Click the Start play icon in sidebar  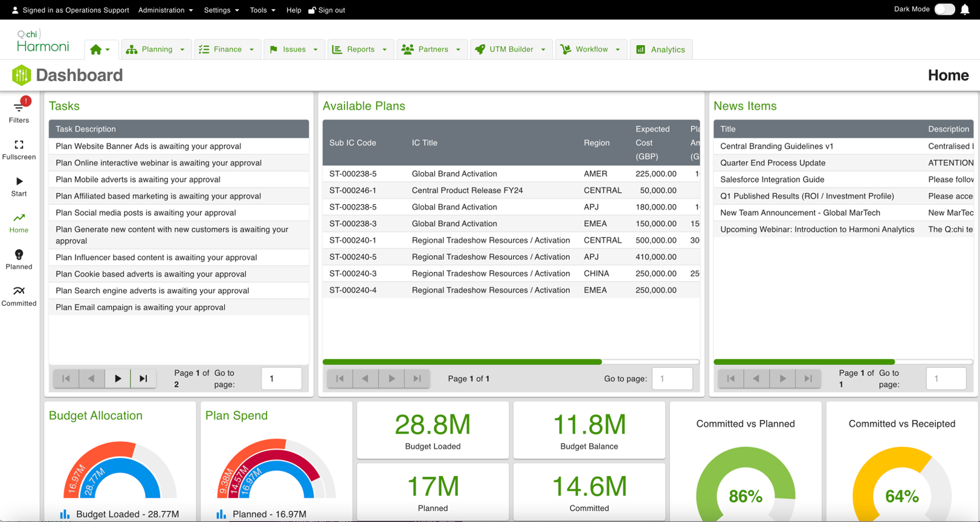point(19,185)
